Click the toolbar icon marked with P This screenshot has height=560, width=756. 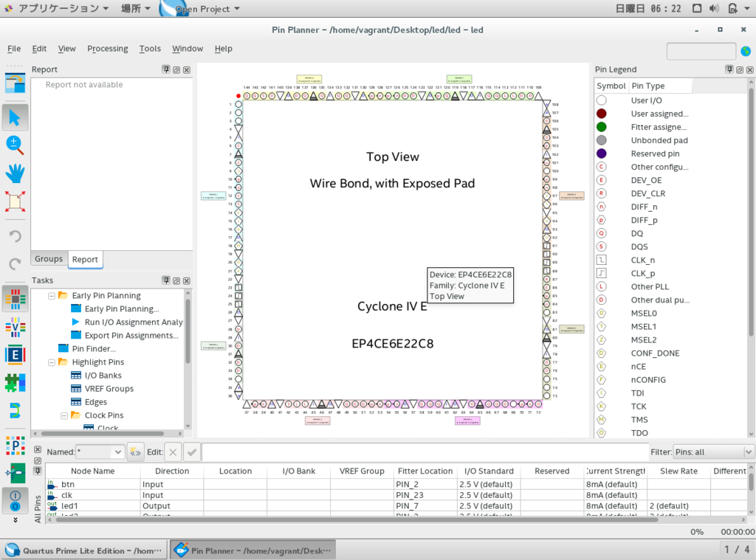coord(15,446)
